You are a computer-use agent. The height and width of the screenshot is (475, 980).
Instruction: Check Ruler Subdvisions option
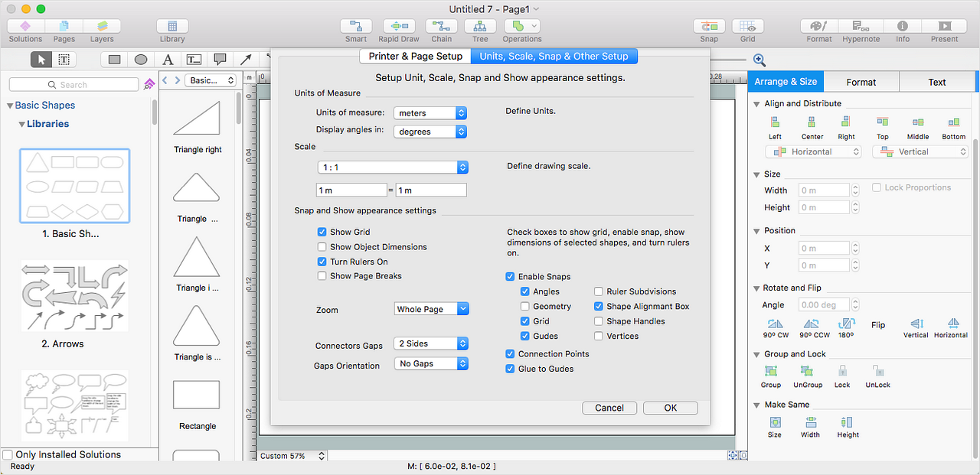[599, 291]
